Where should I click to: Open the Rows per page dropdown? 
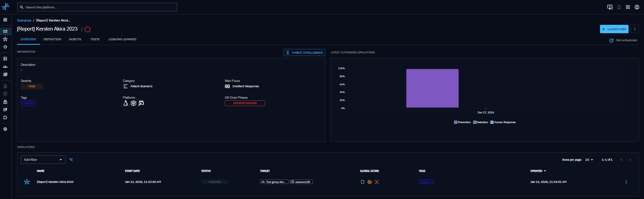coord(589,160)
